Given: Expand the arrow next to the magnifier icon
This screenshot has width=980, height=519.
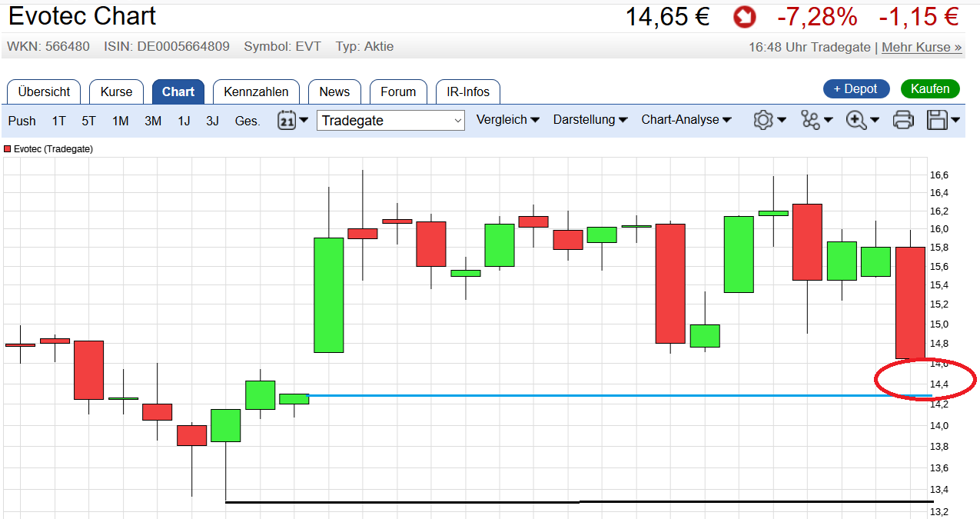Looking at the screenshot, I should 875,120.
